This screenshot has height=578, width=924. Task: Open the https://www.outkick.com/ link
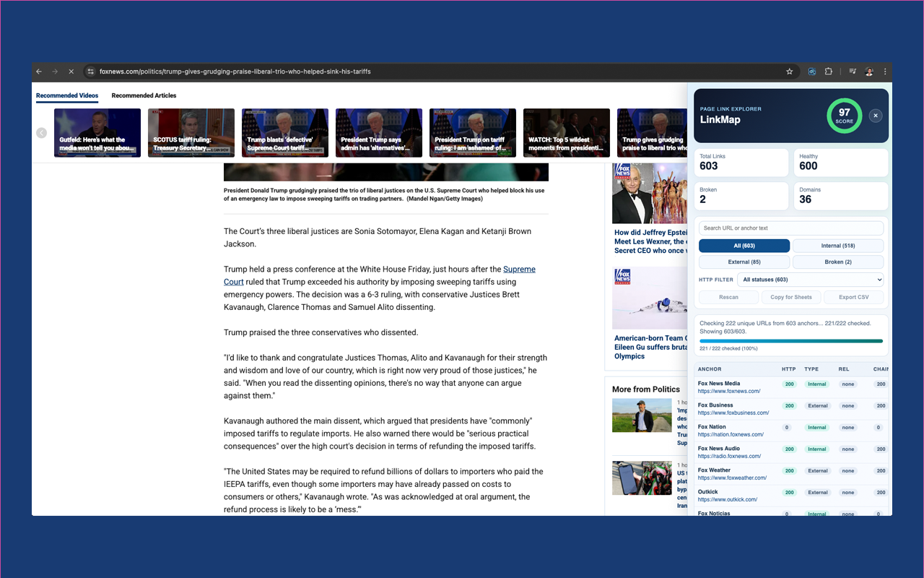[x=727, y=500]
